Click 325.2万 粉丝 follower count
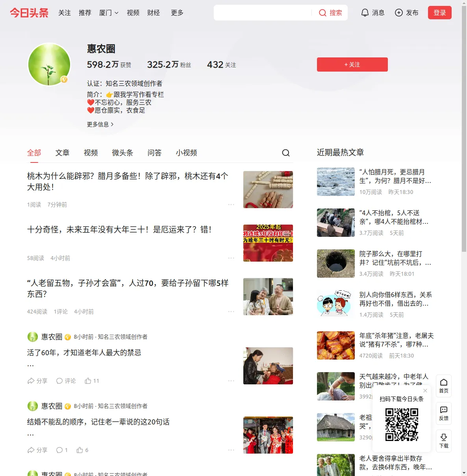The height and width of the screenshot is (476, 467). [169, 65]
